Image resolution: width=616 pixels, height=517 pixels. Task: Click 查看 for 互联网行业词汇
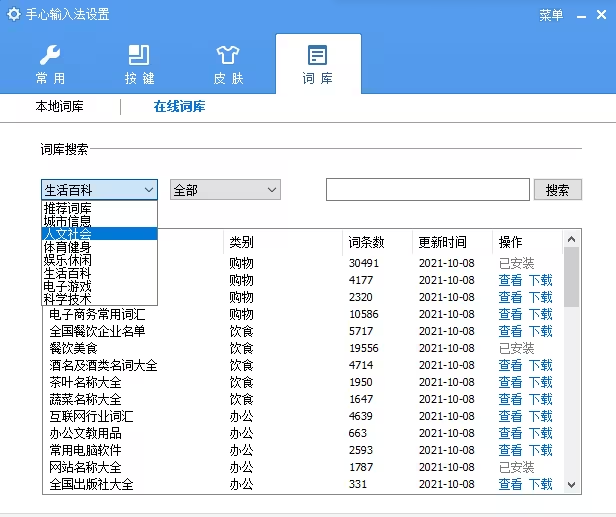[510, 416]
